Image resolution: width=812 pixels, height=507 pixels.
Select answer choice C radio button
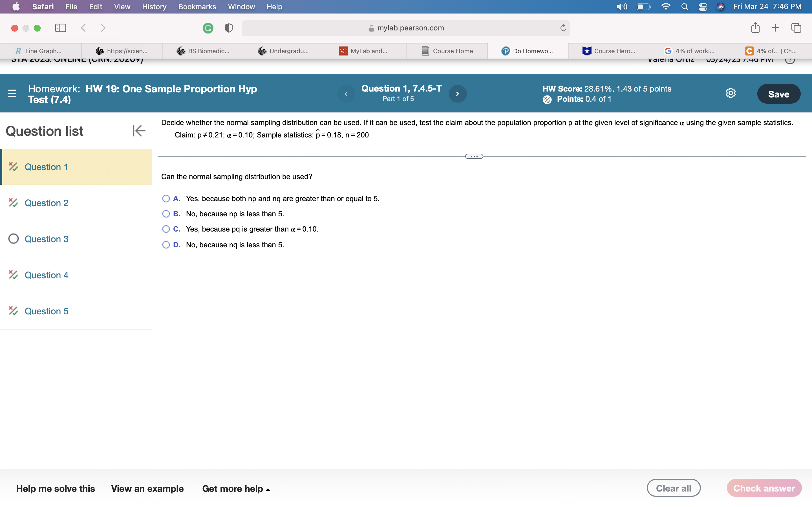point(166,229)
